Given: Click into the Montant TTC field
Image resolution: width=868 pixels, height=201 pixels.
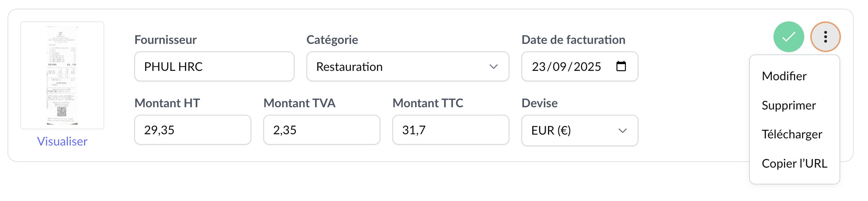Looking at the screenshot, I should click(451, 130).
